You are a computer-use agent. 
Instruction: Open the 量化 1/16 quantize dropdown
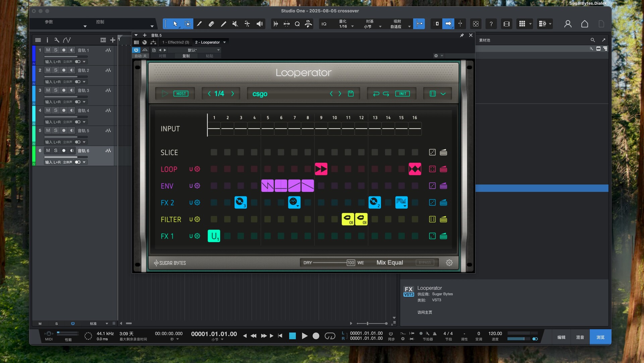point(353,26)
